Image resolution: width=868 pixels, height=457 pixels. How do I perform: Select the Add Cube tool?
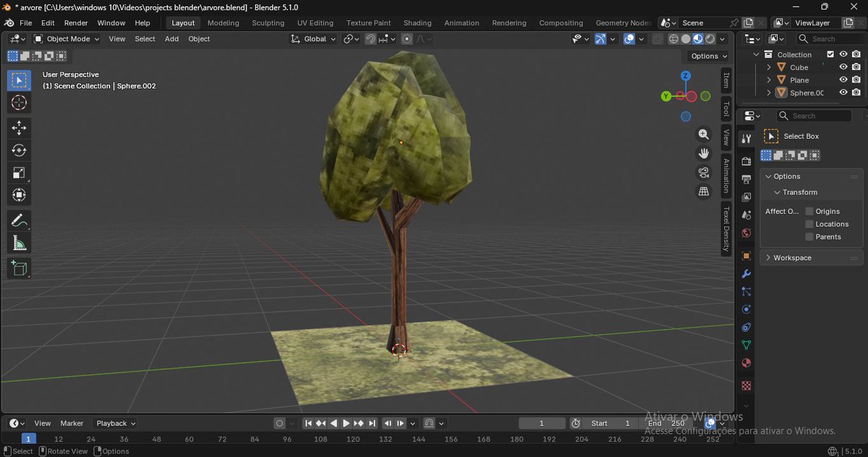tap(20, 268)
